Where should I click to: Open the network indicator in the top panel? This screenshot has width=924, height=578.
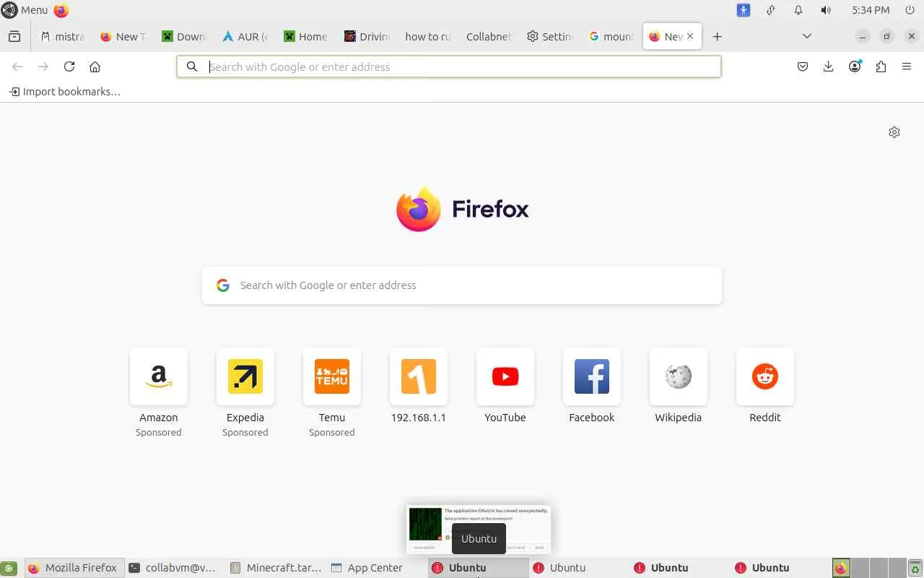point(771,10)
